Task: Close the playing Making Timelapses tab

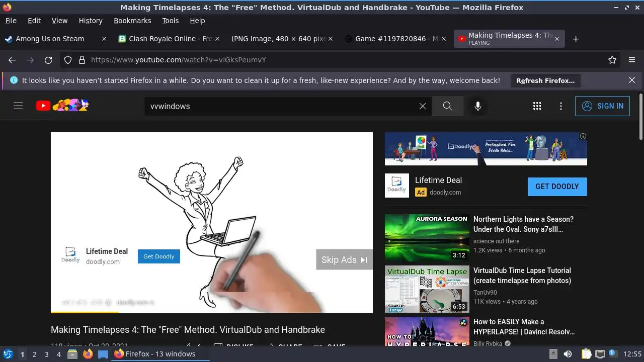Action: [556, 39]
